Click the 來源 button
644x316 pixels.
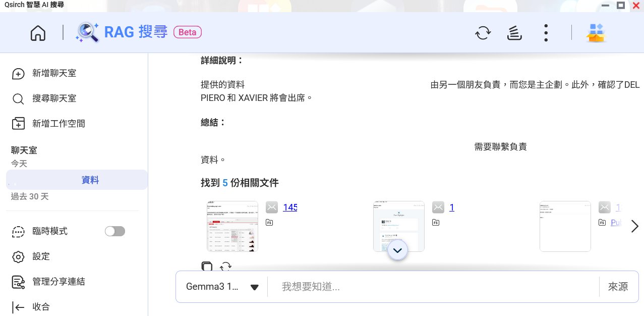coord(618,287)
